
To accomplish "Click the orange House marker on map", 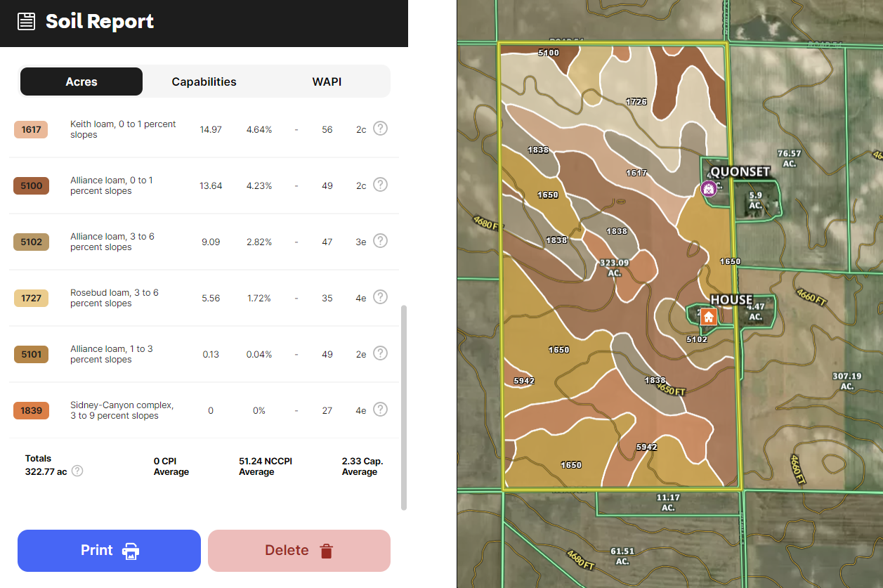I will click(708, 317).
